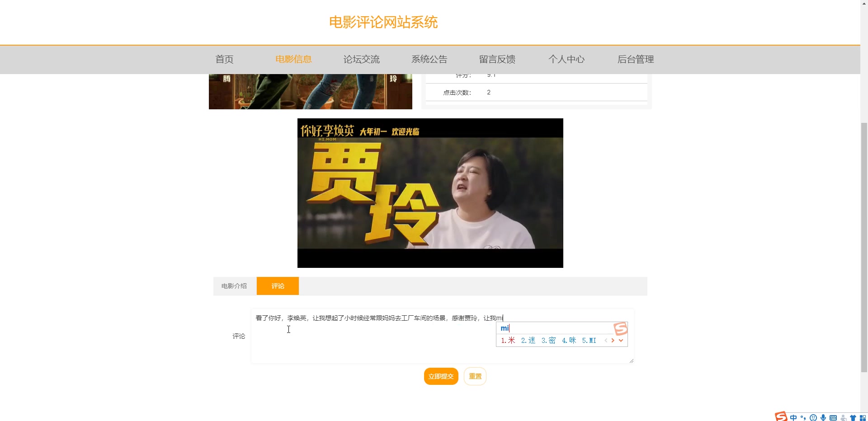Click the 电影评论网站系统 site title
Screen dimensions: 868x421
pos(383,22)
